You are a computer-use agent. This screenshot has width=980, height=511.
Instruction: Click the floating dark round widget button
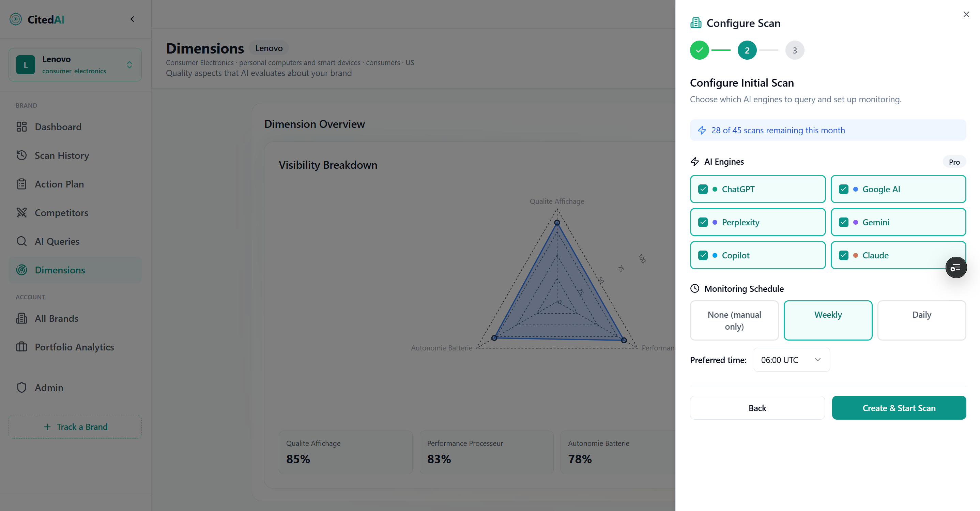click(x=956, y=268)
